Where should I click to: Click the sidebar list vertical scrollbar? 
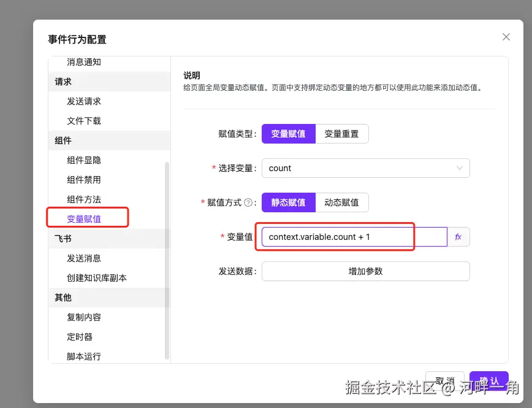click(x=167, y=261)
